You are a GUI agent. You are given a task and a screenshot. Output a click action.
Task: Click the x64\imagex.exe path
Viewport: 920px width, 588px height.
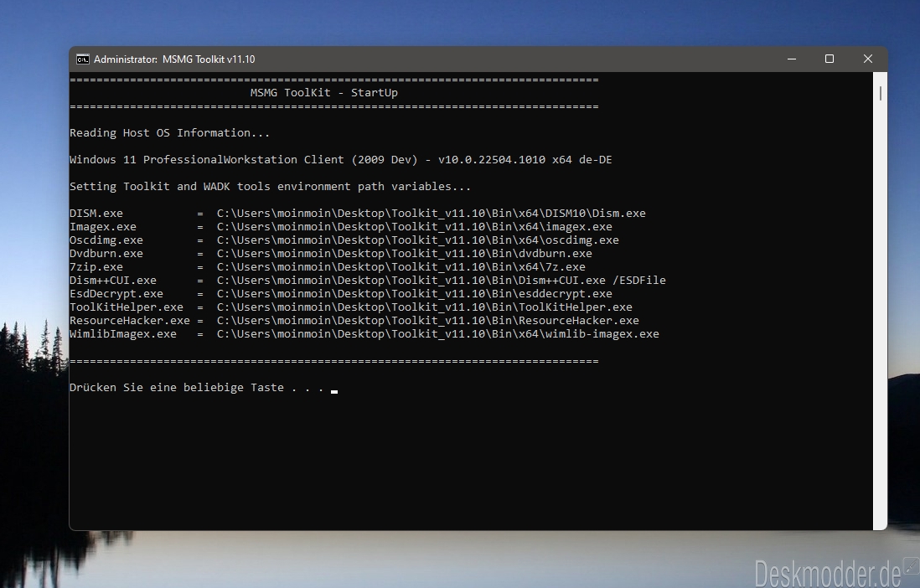tap(414, 226)
